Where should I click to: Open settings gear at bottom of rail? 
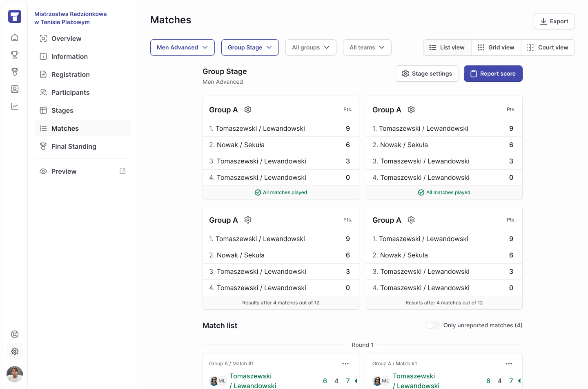pos(15,351)
